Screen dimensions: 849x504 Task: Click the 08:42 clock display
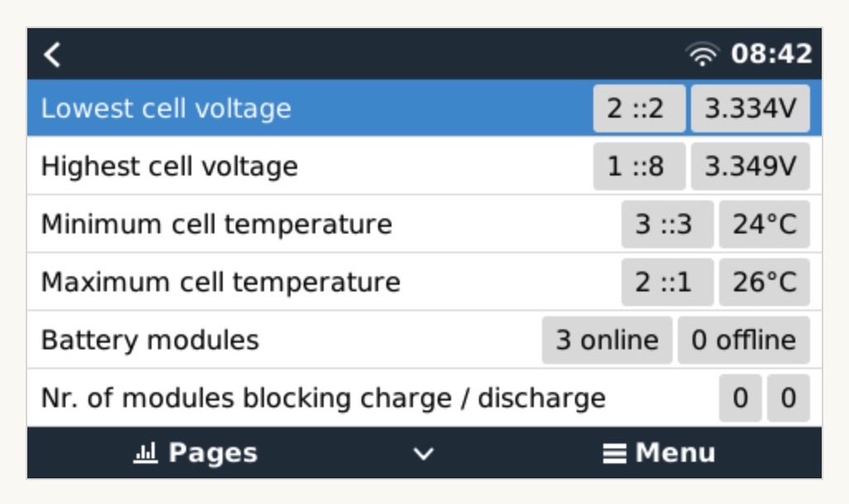click(771, 55)
